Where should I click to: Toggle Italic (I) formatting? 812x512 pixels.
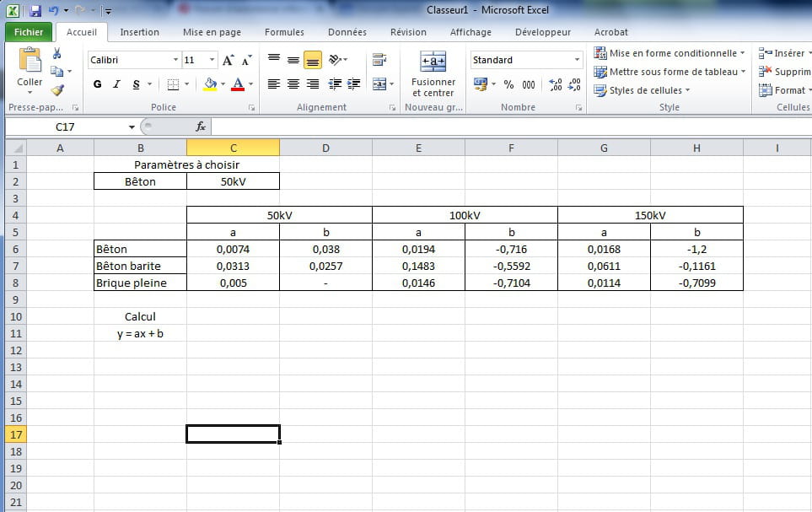[x=116, y=84]
